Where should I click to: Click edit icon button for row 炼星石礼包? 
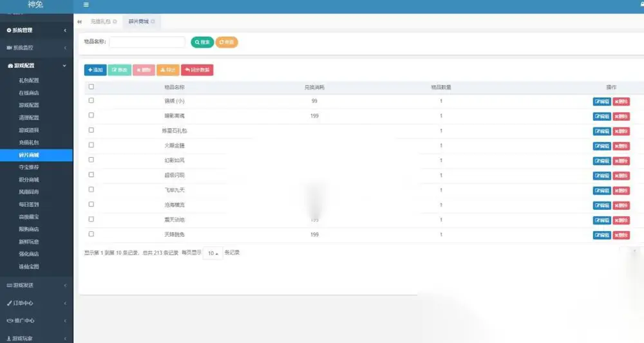(x=601, y=131)
